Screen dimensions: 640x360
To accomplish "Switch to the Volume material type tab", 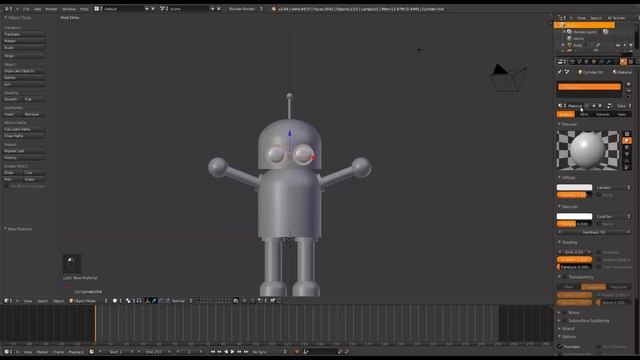I will 603,114.
